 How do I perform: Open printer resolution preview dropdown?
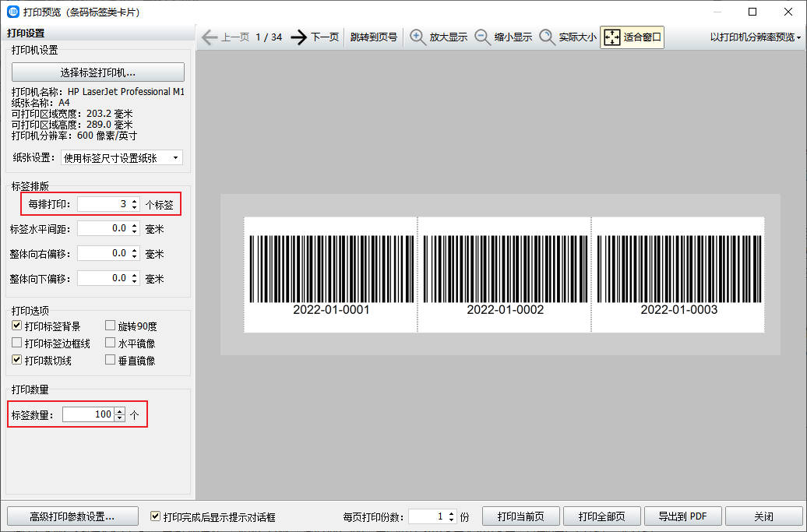[x=755, y=37]
